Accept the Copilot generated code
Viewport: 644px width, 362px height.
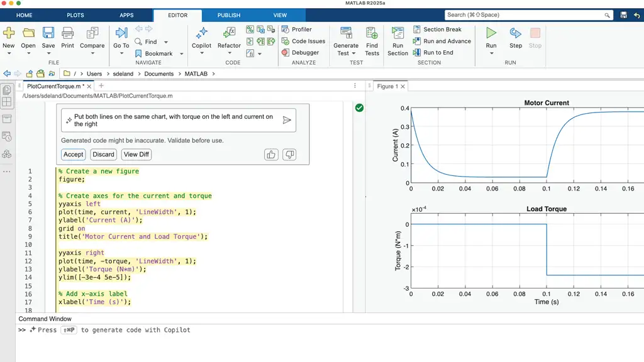coord(73,155)
